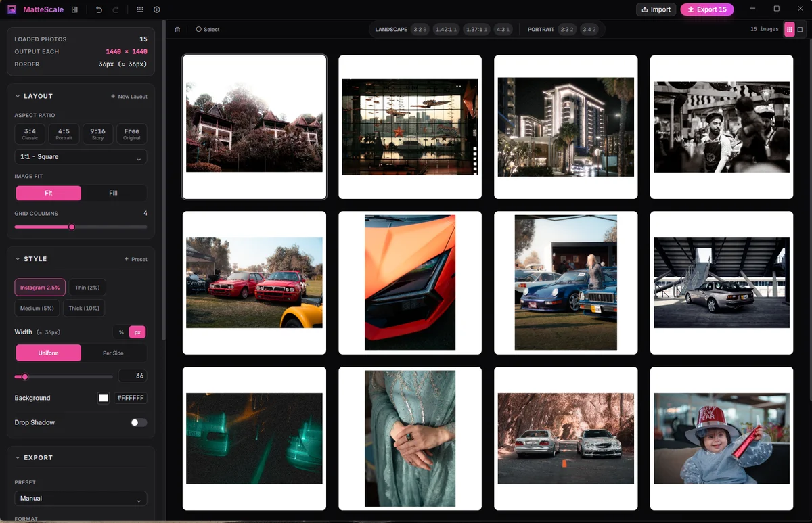Select the blue Porsche photo

click(x=566, y=283)
